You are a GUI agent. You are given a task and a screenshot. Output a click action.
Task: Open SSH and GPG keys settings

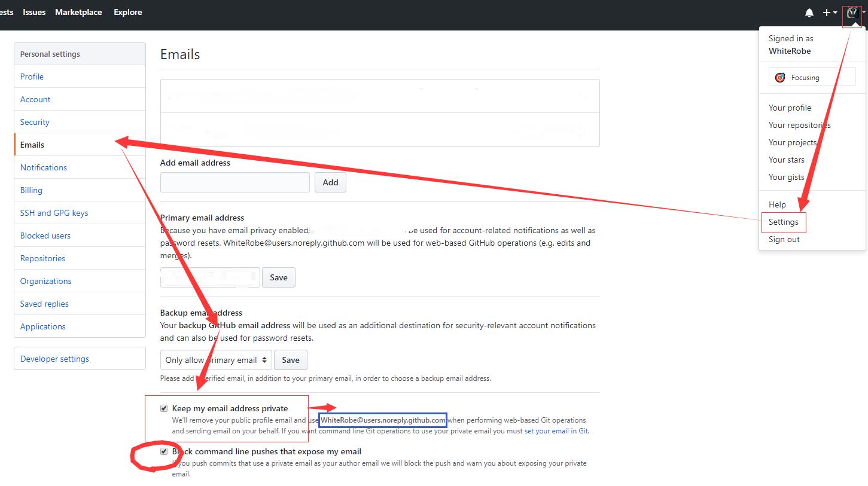coord(80,213)
